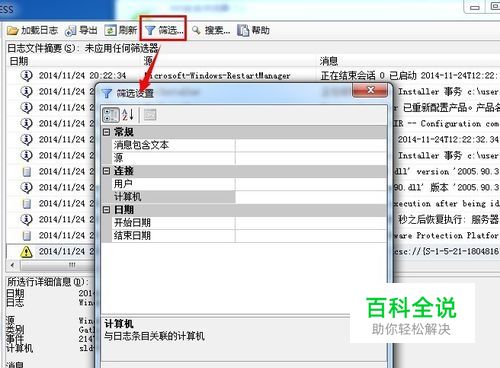Select the 计算机 property label
Screen dimensions: 500x368
tap(127, 197)
